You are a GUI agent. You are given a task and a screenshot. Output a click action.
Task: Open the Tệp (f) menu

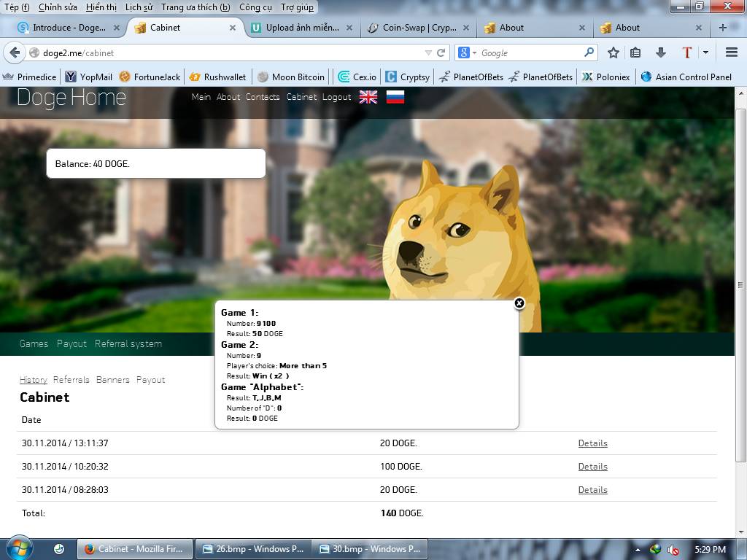17,7
